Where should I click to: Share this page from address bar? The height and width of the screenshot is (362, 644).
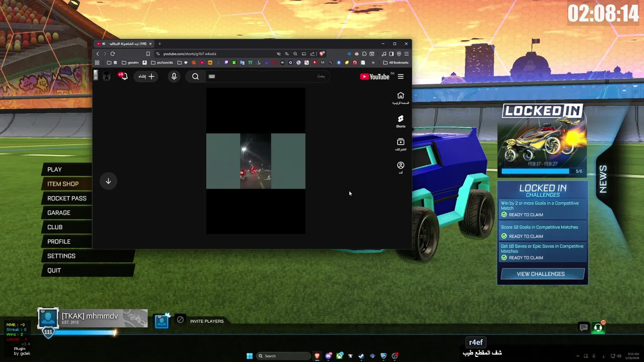point(312,54)
